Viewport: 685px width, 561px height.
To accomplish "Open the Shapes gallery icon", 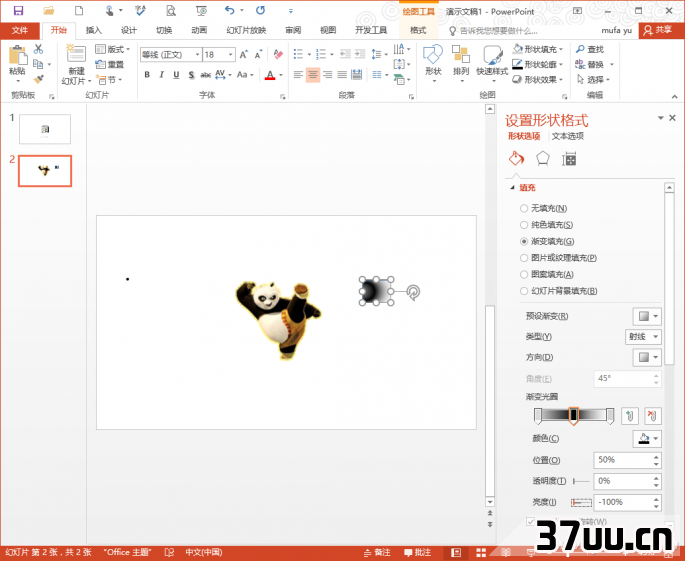I will [x=433, y=55].
